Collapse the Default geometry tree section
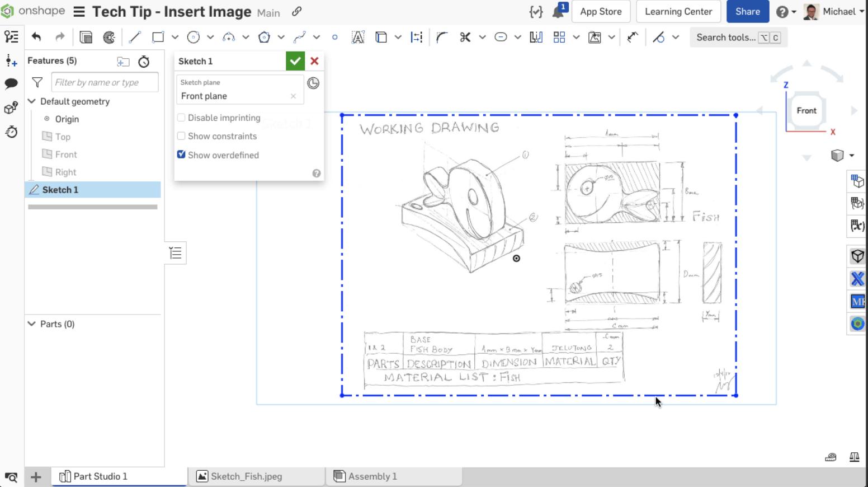 pyautogui.click(x=32, y=101)
